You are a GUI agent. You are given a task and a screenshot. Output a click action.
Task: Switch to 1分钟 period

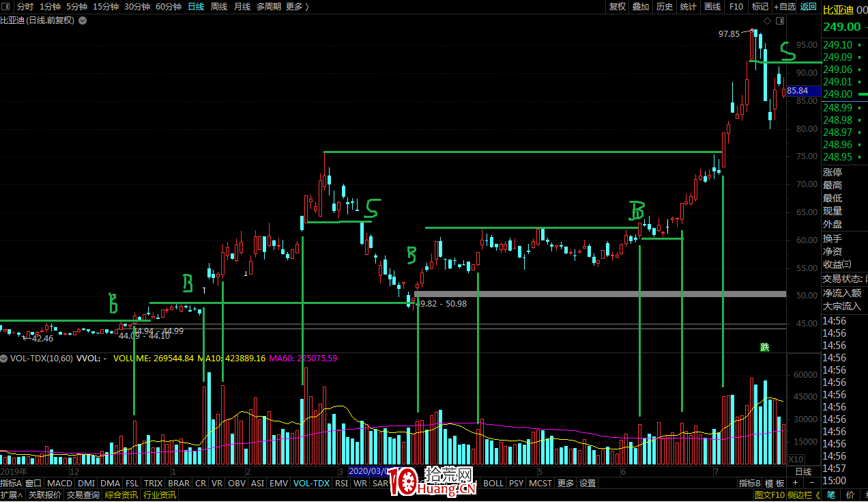[x=50, y=6]
